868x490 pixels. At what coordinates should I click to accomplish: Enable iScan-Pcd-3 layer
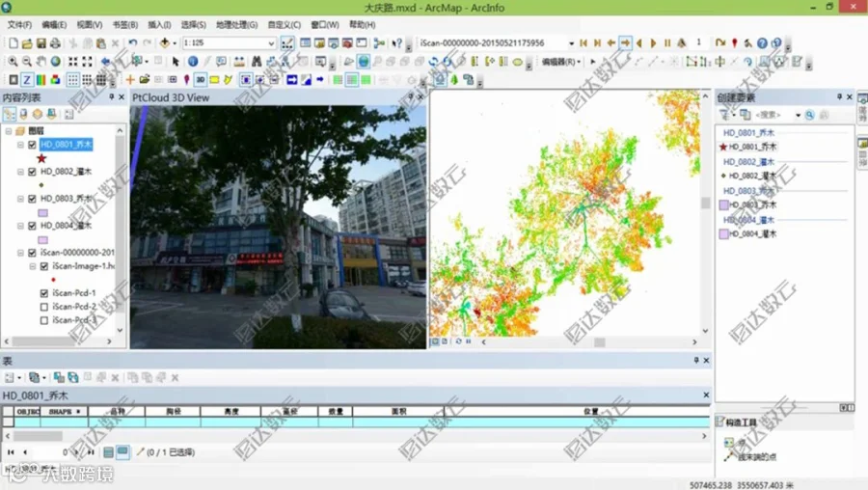(44, 320)
